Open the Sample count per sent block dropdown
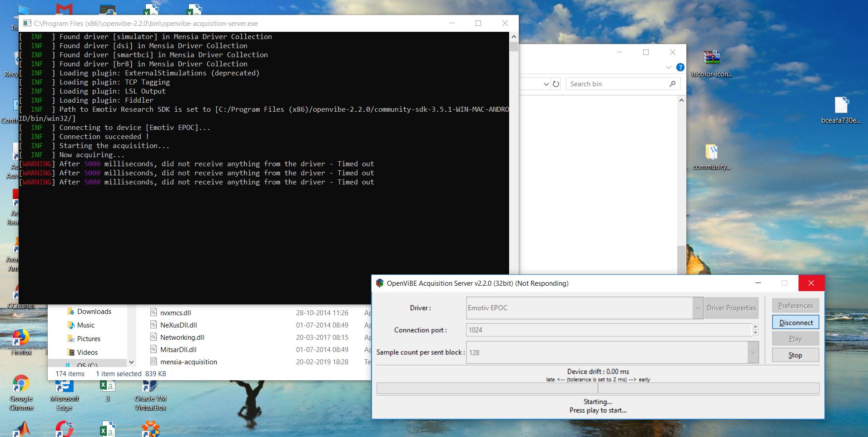The image size is (868, 437). pos(753,353)
